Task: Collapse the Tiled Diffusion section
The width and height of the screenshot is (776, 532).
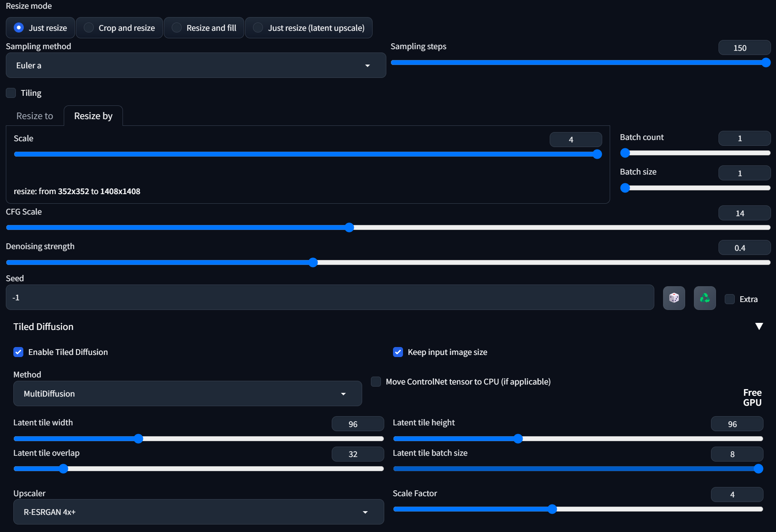Action: click(x=759, y=327)
